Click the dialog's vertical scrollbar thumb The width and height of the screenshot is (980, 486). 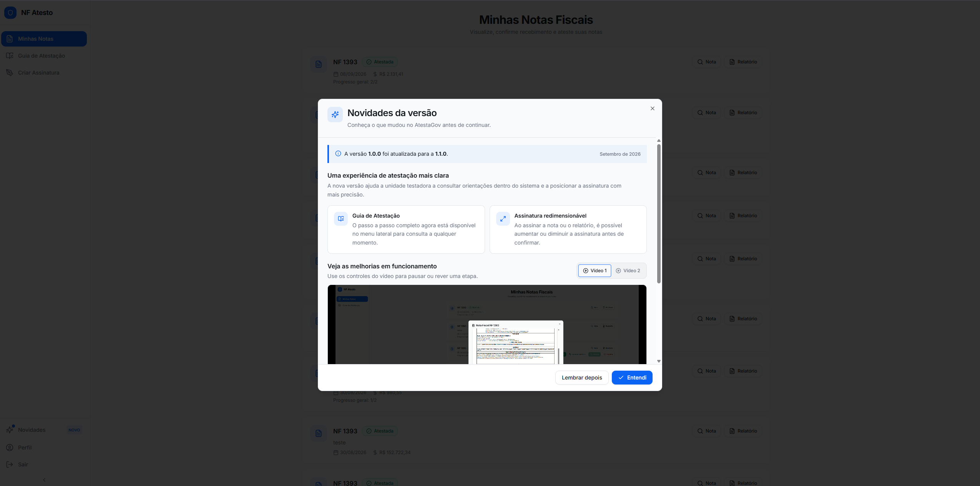[x=659, y=214]
